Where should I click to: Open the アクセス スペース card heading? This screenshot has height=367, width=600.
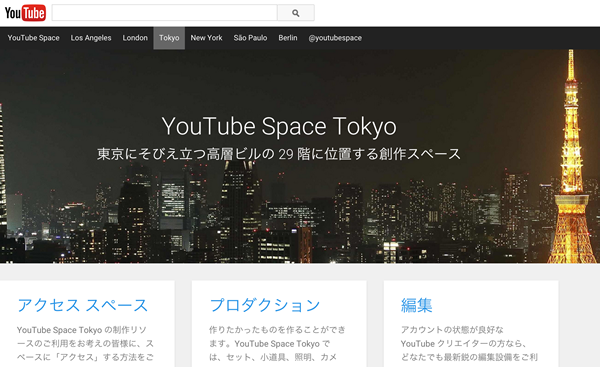point(83,305)
